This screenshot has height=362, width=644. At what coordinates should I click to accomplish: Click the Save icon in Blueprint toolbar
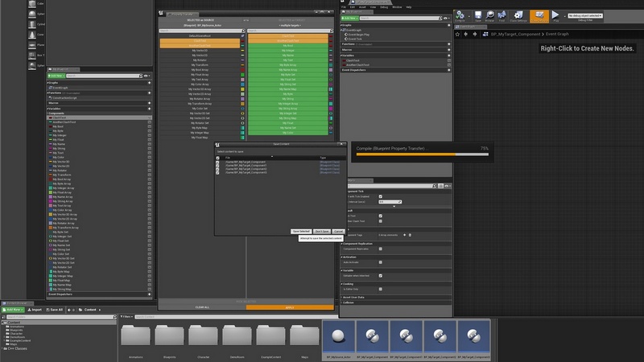click(479, 15)
